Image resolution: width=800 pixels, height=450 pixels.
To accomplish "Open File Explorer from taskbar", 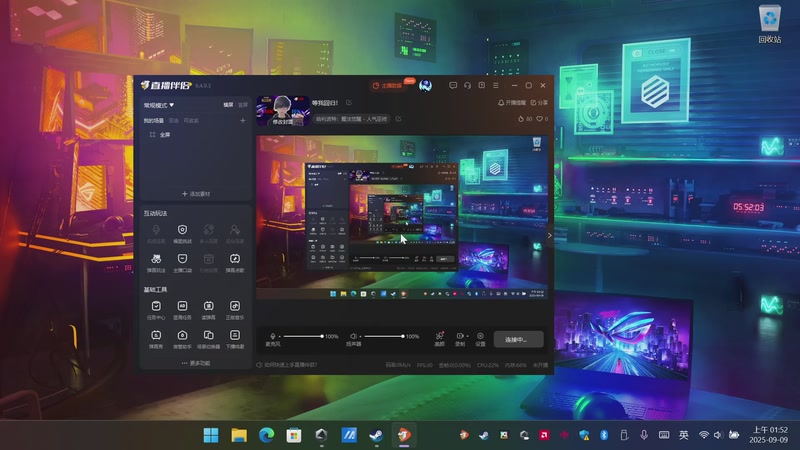I will 239,435.
